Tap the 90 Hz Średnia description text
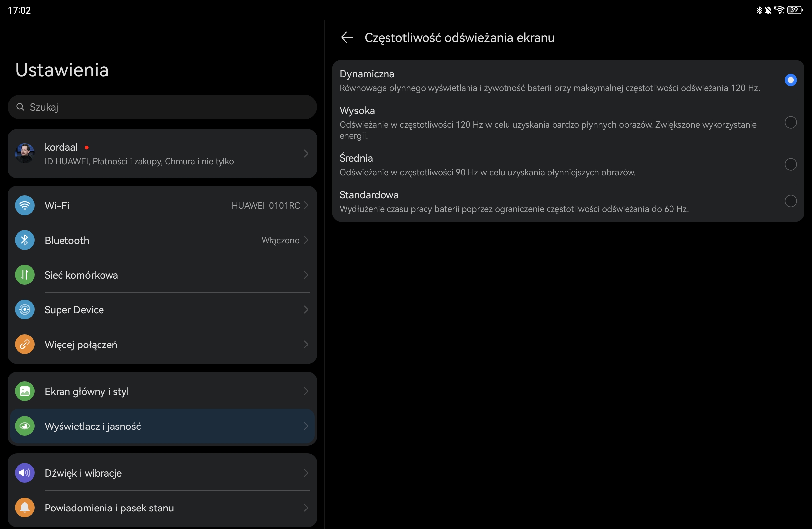Screen dimensions: 812x529 click(x=487, y=172)
